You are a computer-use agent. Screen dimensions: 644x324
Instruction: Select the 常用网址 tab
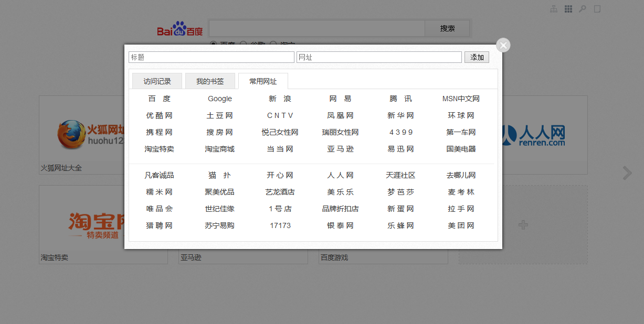[263, 81]
